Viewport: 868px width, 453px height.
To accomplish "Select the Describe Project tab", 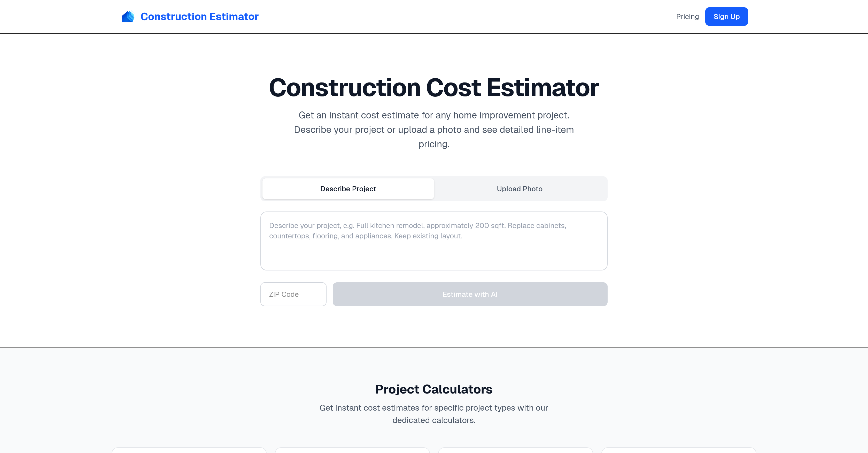I will click(x=348, y=189).
